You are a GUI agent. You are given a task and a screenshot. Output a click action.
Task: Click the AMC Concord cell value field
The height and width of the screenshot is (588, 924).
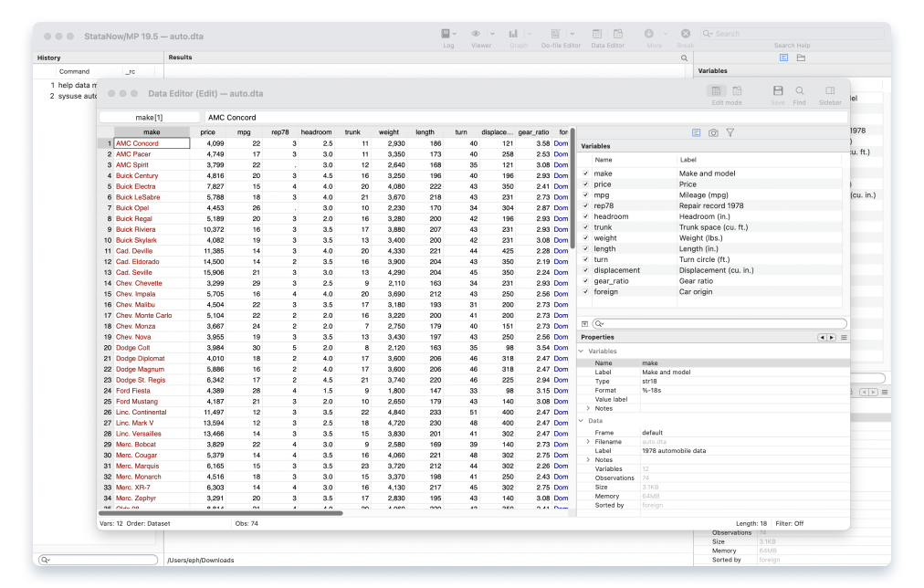click(x=526, y=117)
